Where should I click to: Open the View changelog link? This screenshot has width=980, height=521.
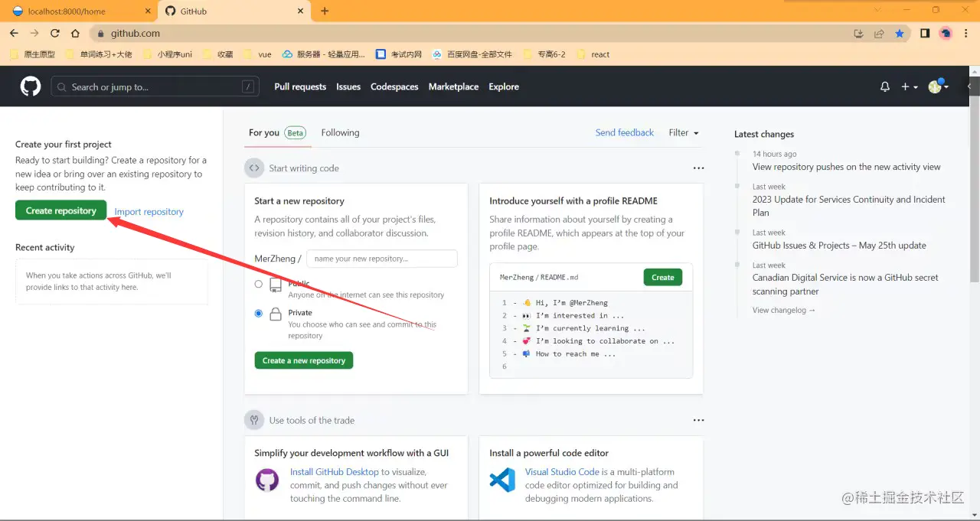[784, 310]
